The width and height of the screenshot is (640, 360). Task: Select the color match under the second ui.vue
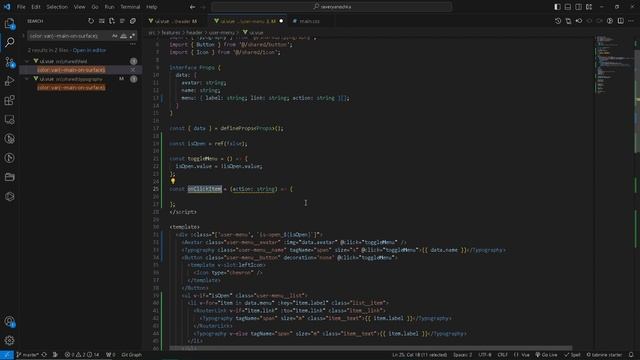(71, 87)
